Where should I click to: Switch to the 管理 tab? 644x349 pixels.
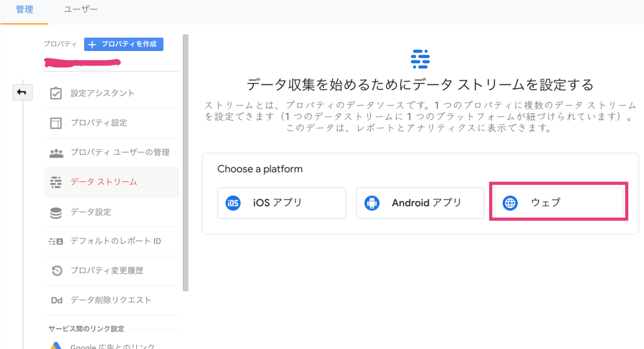coord(24,10)
